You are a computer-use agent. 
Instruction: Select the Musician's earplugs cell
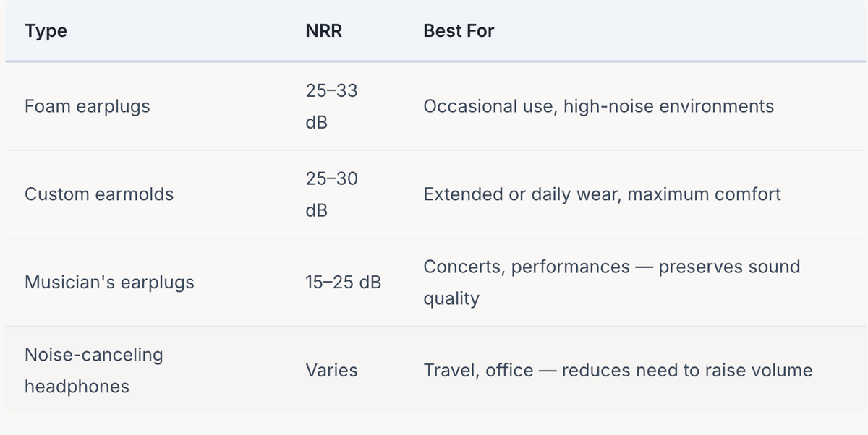109,283
